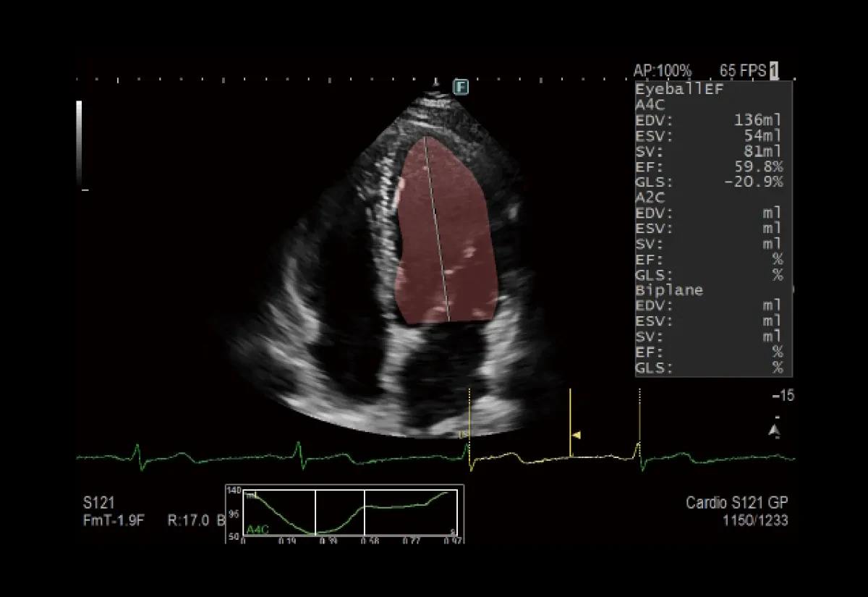Click the A4C GLS value -20.9%
The height and width of the screenshot is (597, 868).
coord(754,182)
